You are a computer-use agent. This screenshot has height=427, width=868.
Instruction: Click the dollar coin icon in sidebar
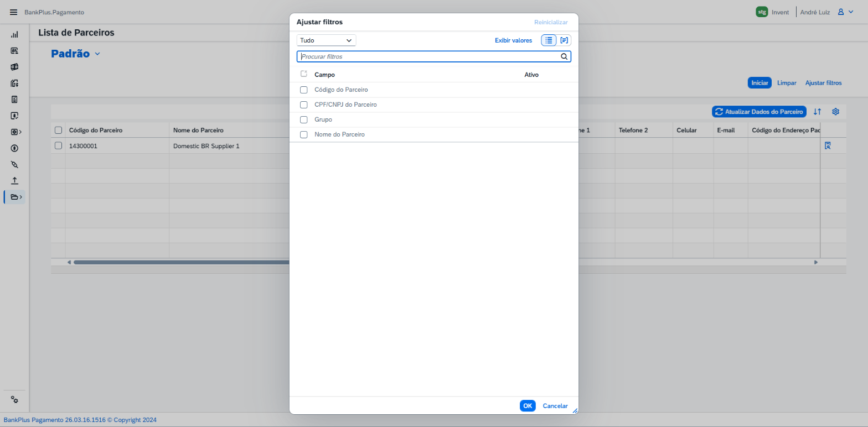coord(14,148)
